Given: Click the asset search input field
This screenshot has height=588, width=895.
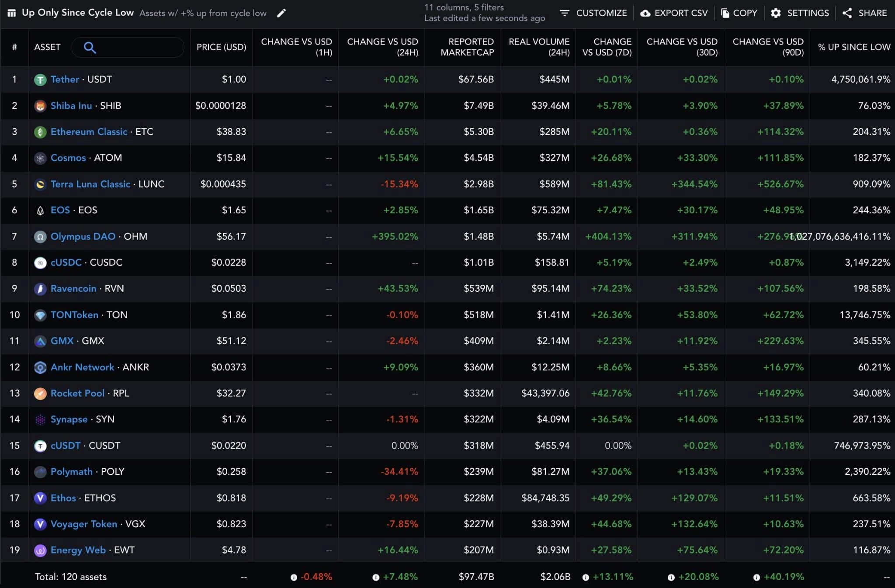Looking at the screenshot, I should click(128, 47).
